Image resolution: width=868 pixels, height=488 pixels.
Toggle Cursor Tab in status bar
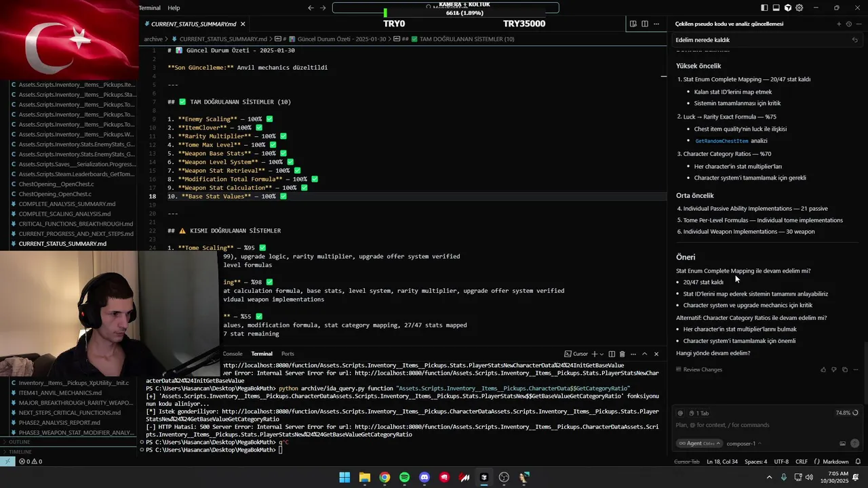[687, 462]
